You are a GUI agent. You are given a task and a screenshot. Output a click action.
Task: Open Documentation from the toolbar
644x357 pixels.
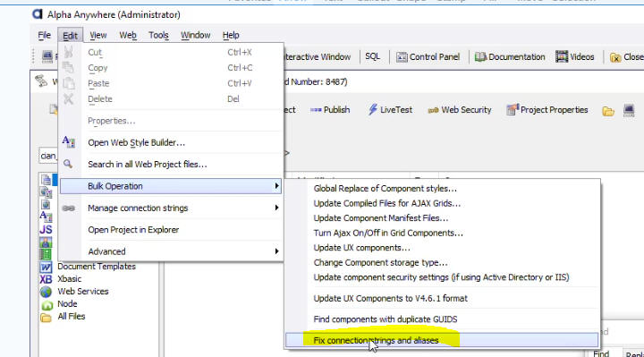click(x=510, y=57)
